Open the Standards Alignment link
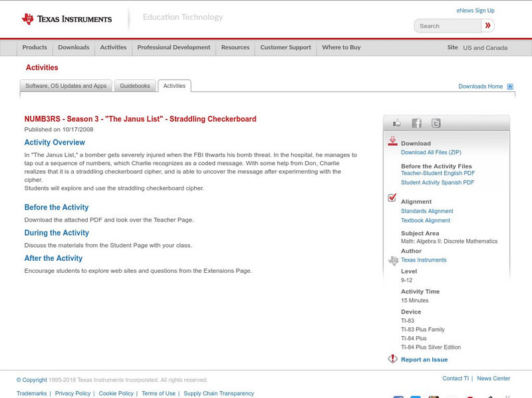 427,211
